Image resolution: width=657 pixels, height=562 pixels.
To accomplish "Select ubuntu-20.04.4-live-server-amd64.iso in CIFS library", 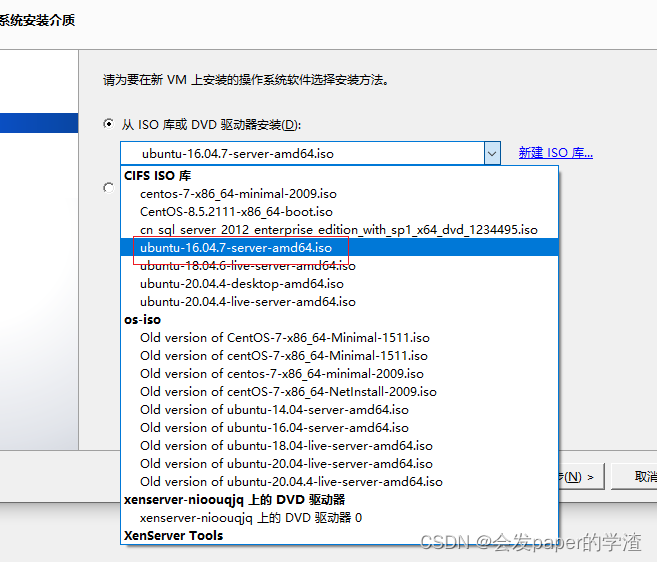I will coord(339,302).
